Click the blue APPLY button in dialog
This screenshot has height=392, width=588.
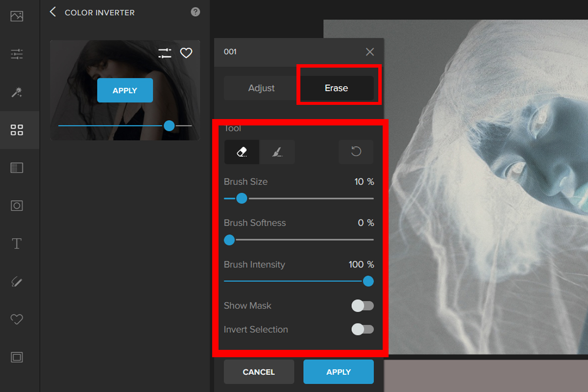point(338,372)
